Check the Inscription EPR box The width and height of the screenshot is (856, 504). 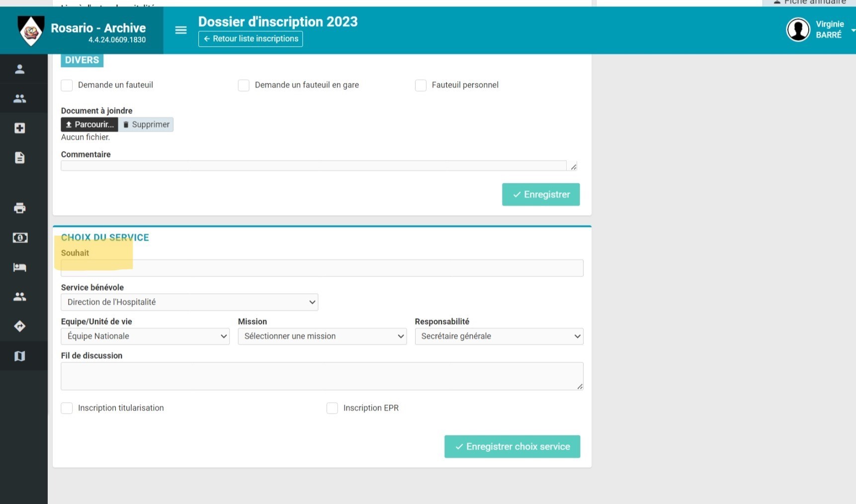click(332, 408)
